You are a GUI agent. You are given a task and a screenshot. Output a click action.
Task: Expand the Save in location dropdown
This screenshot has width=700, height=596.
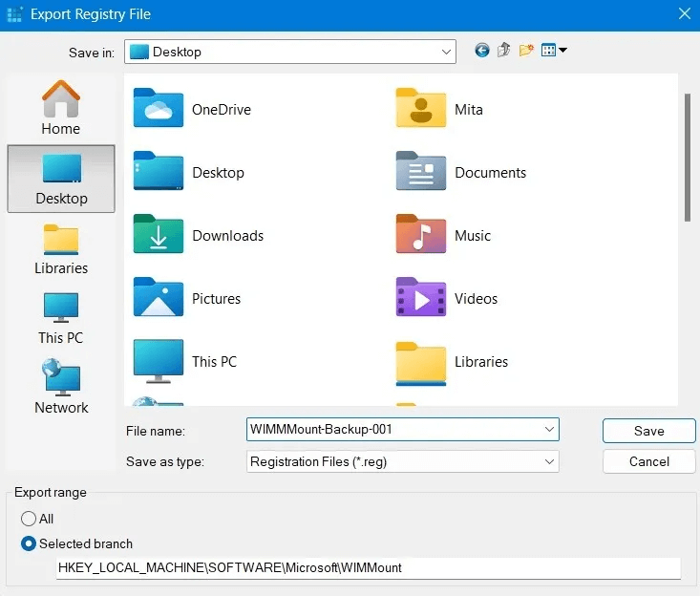pyautogui.click(x=446, y=52)
